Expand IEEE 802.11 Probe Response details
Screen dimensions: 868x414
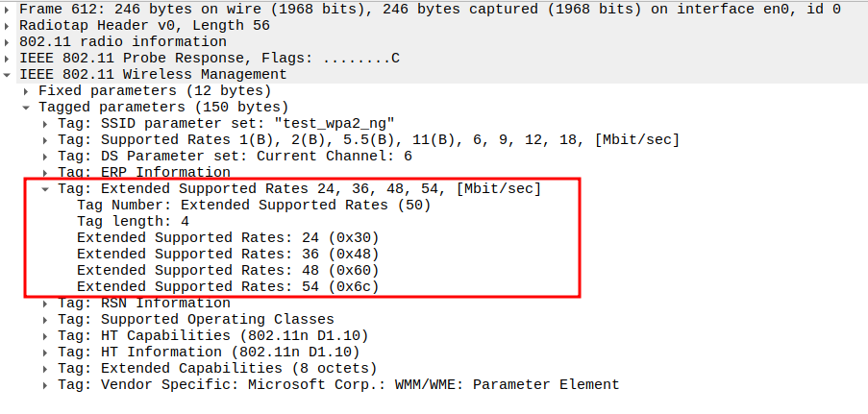[x=9, y=58]
